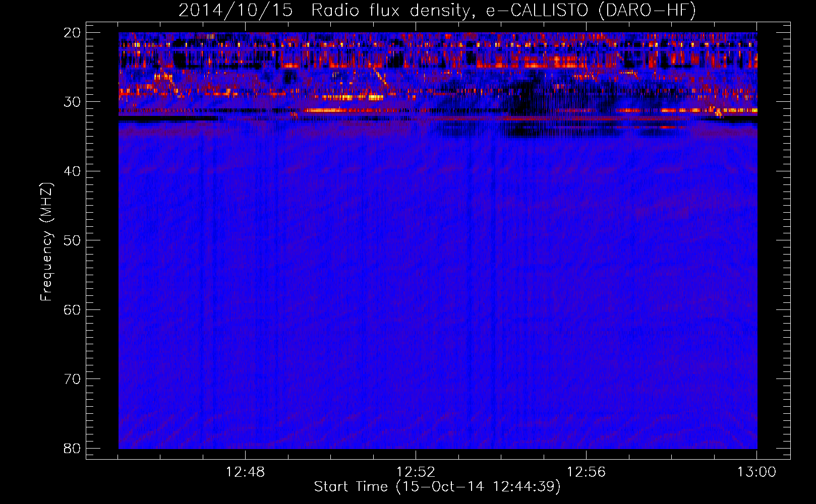This screenshot has width=816, height=504.
Task: Click the 'Frequency (MHZ)' axis label
Action: coord(46,242)
